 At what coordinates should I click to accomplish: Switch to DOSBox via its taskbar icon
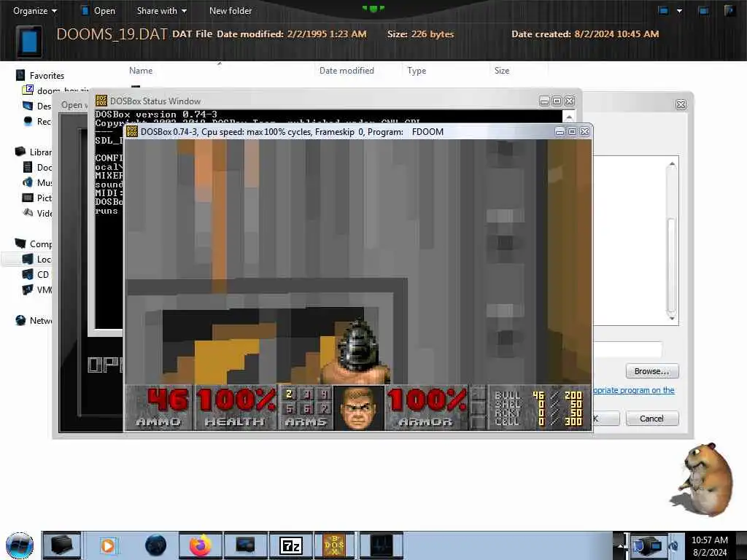point(334,545)
